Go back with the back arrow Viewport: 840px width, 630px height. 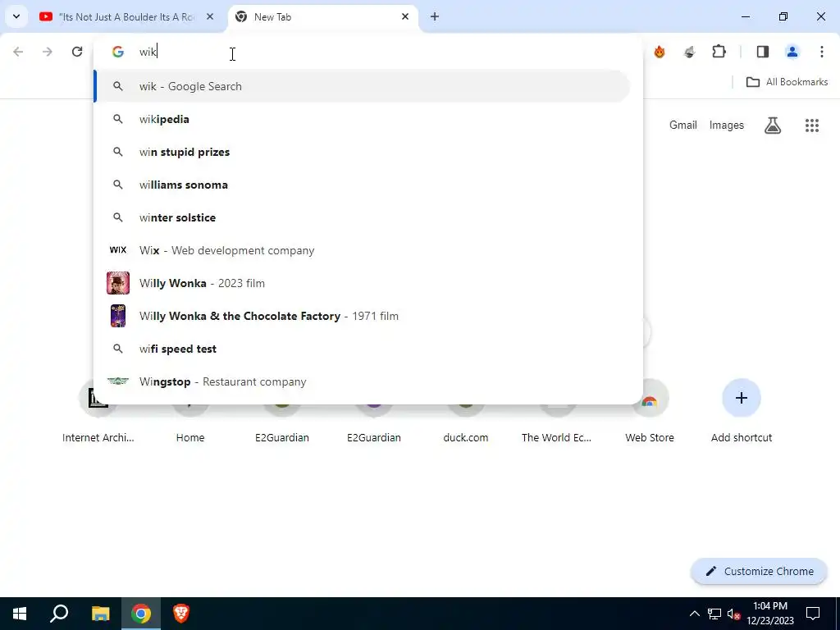click(18, 52)
